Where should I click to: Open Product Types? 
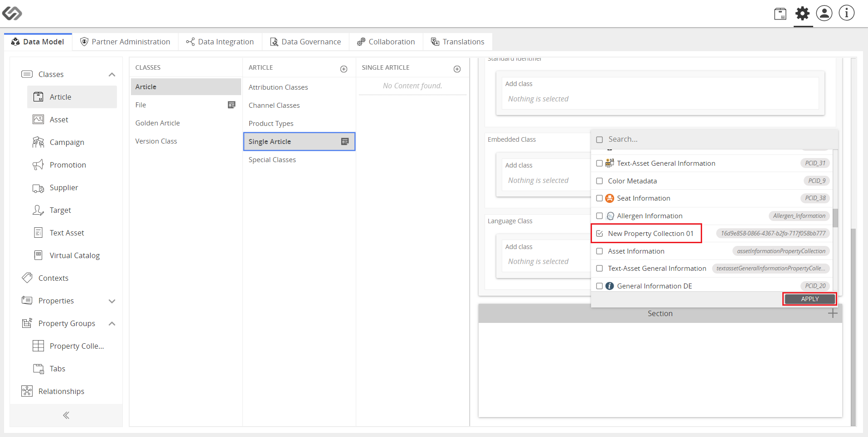pos(299,123)
